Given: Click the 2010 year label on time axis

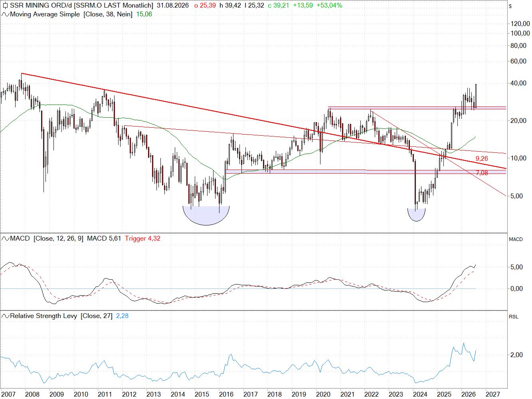Looking at the screenshot, I should coord(81,394).
